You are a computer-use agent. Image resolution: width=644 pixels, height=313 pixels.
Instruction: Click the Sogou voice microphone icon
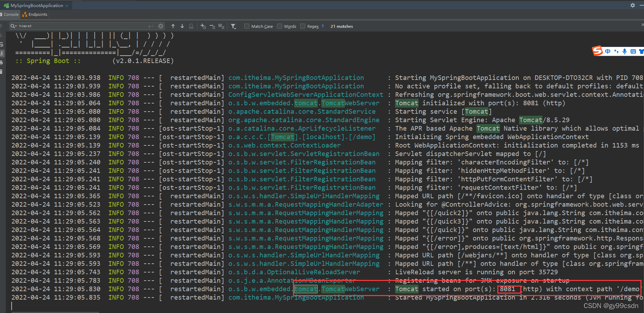[625, 51]
